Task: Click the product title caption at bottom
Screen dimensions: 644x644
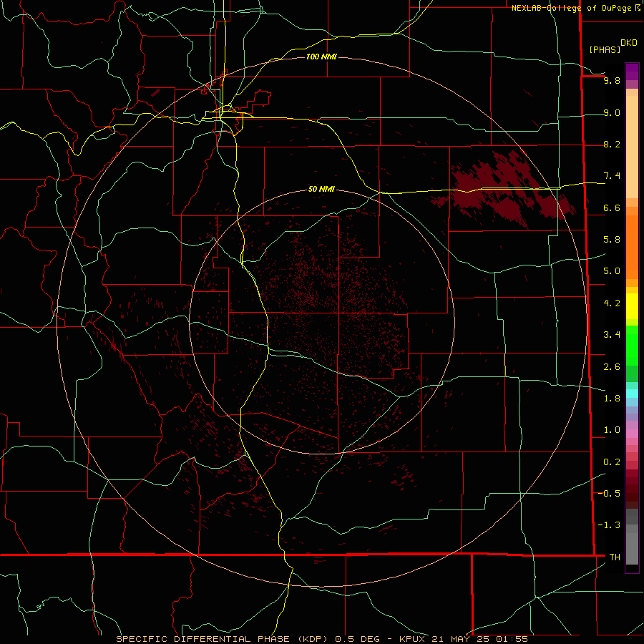Action: [322, 639]
